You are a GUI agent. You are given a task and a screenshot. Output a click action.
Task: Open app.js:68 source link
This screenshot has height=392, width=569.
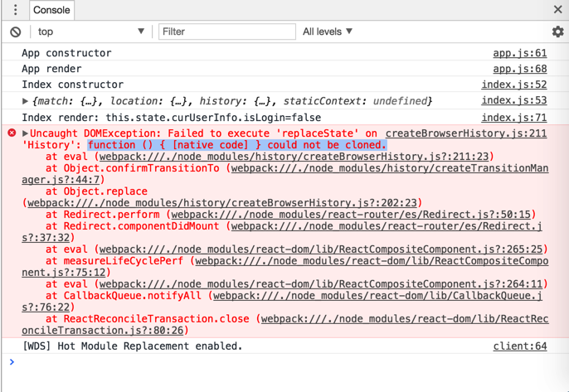(x=519, y=69)
